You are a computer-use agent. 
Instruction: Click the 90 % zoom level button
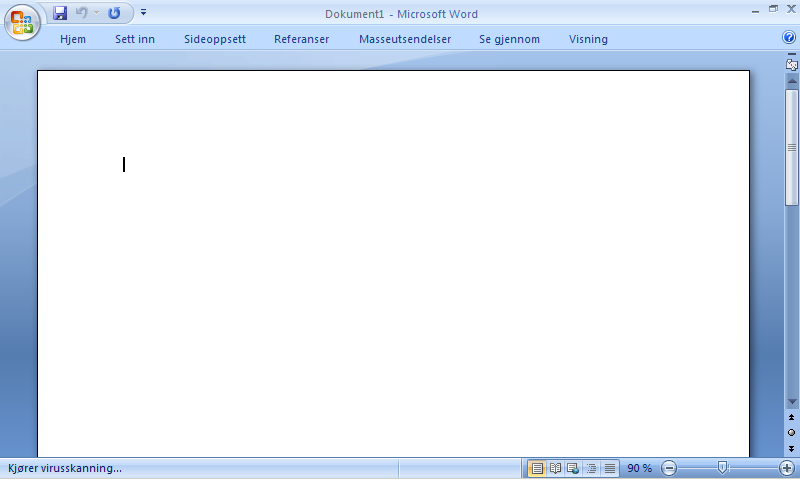[639, 468]
